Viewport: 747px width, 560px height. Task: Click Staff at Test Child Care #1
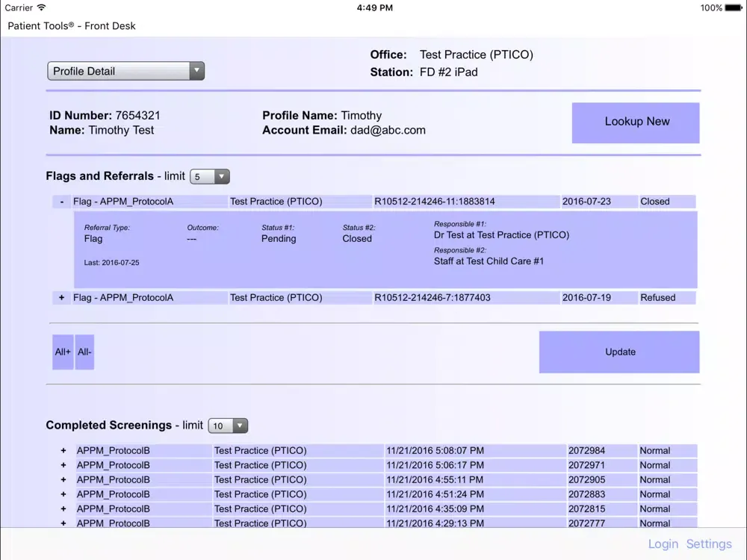pos(489,261)
